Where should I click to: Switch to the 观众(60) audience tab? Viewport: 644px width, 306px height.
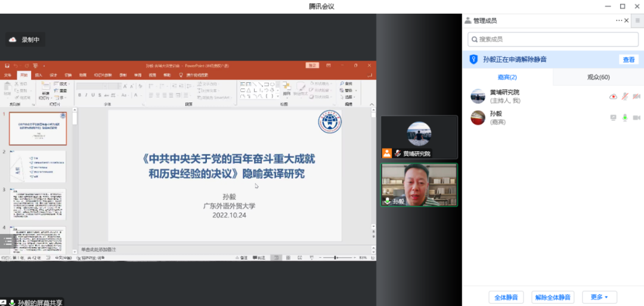coord(598,77)
